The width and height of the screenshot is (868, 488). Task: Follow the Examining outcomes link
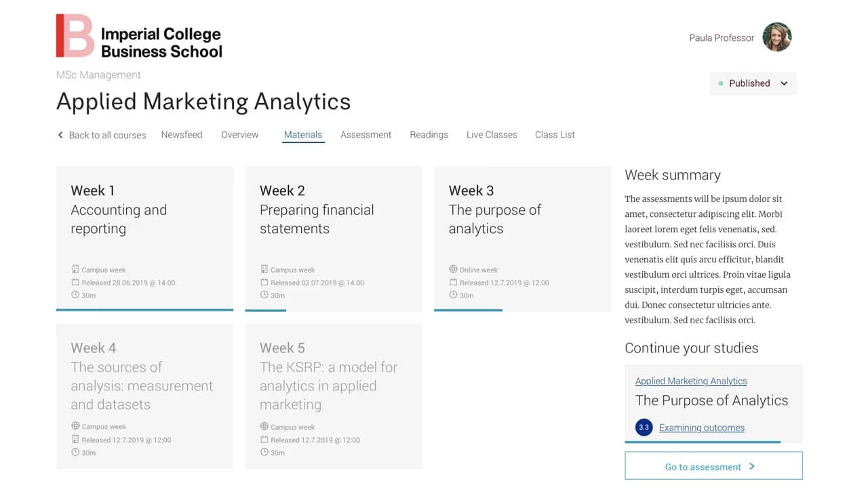coord(702,428)
